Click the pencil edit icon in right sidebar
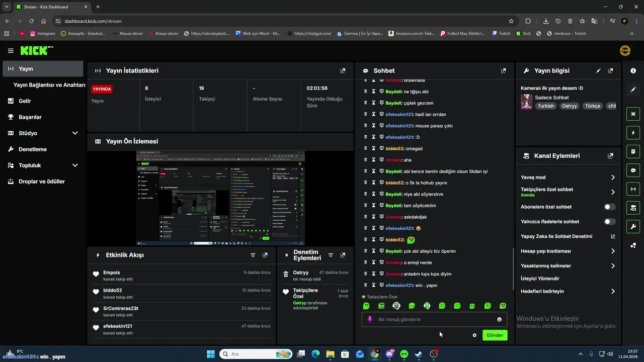Viewport: 644px width, 362px height. 633,89
